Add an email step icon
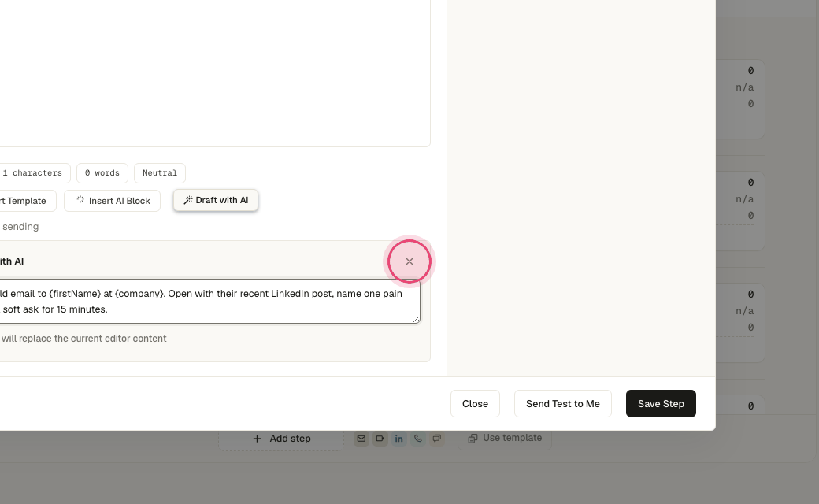This screenshot has height=504, width=819. coord(361,438)
